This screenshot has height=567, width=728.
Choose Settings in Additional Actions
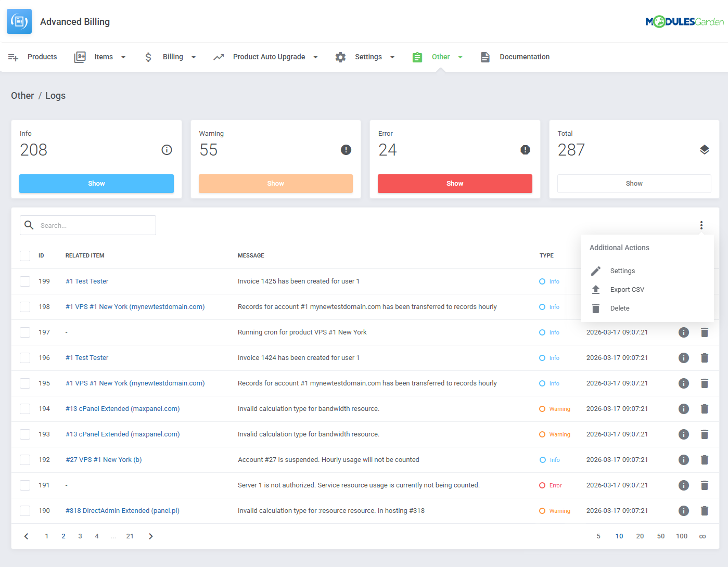point(622,271)
